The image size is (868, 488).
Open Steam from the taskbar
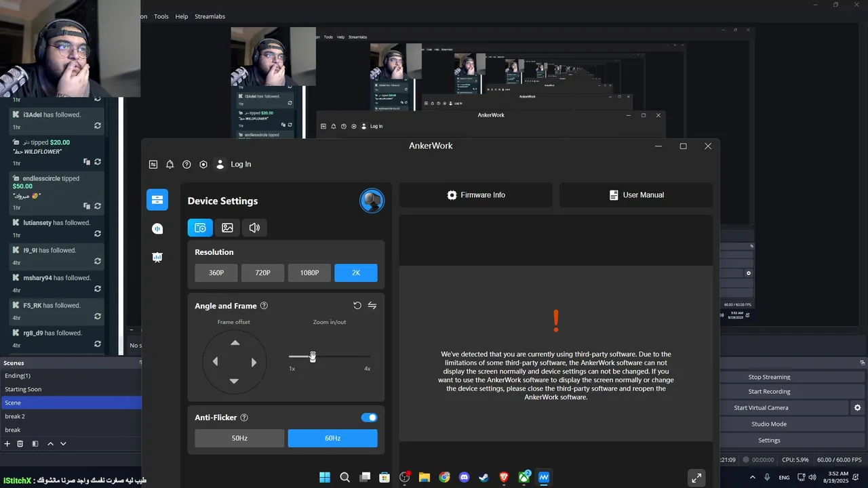pyautogui.click(x=484, y=477)
